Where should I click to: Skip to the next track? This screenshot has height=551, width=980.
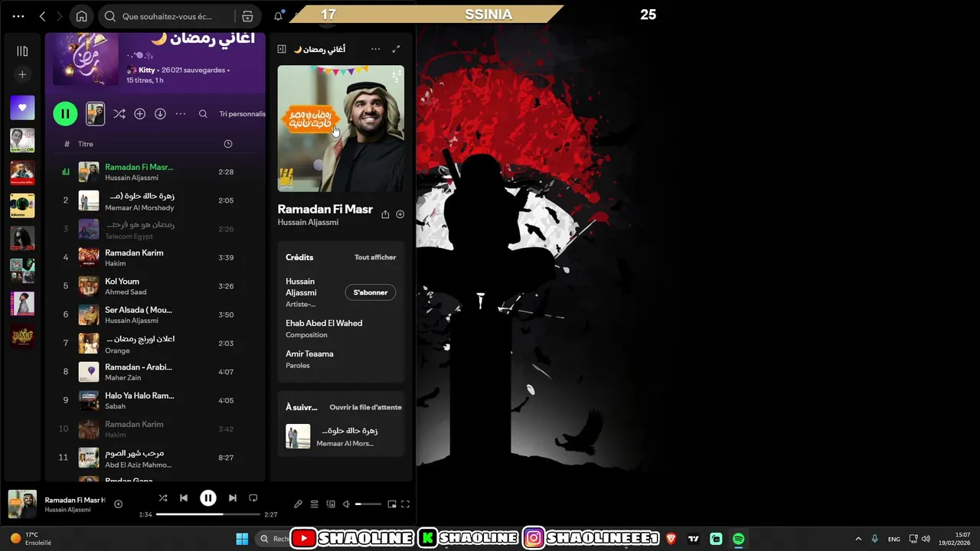coord(233,498)
